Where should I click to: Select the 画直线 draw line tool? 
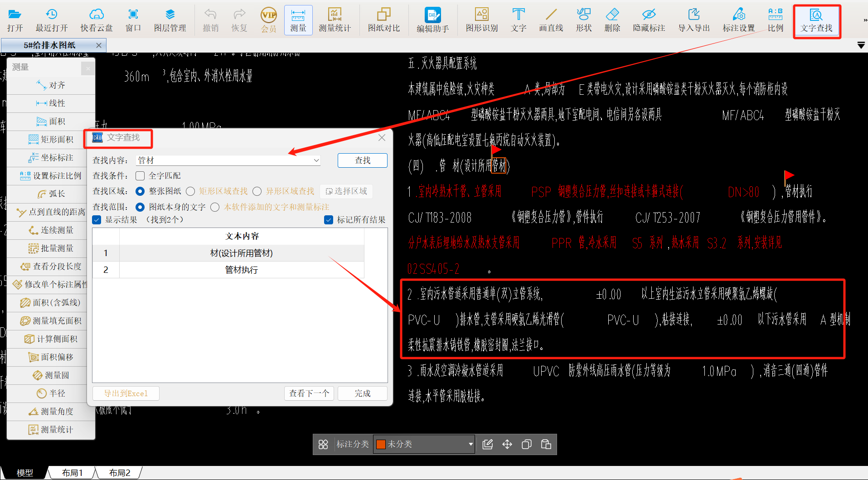(x=551, y=20)
